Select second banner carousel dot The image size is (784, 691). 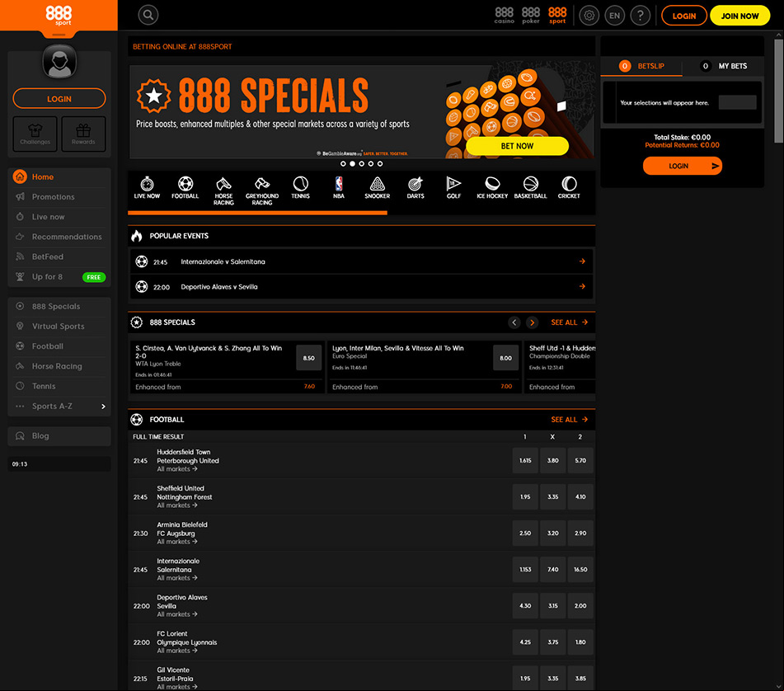pyautogui.click(x=352, y=164)
